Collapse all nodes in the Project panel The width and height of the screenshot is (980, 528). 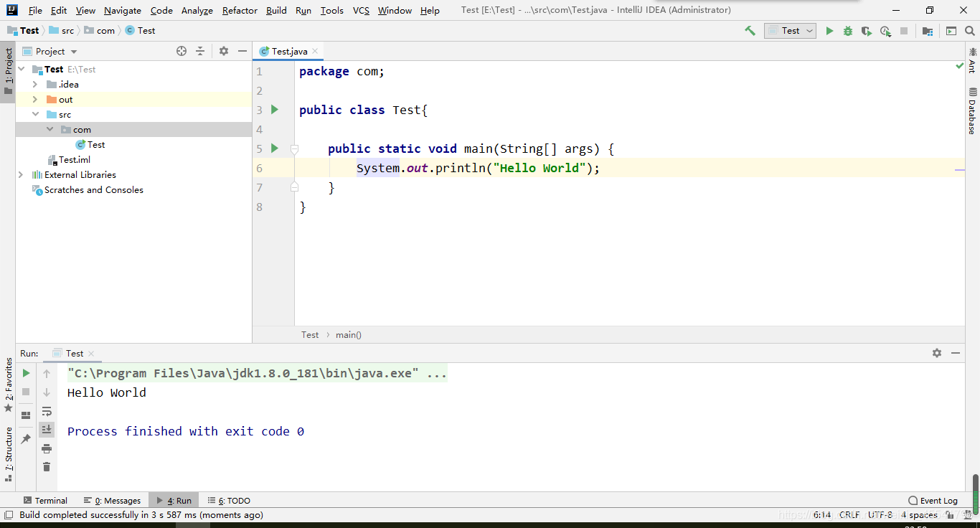pos(200,51)
